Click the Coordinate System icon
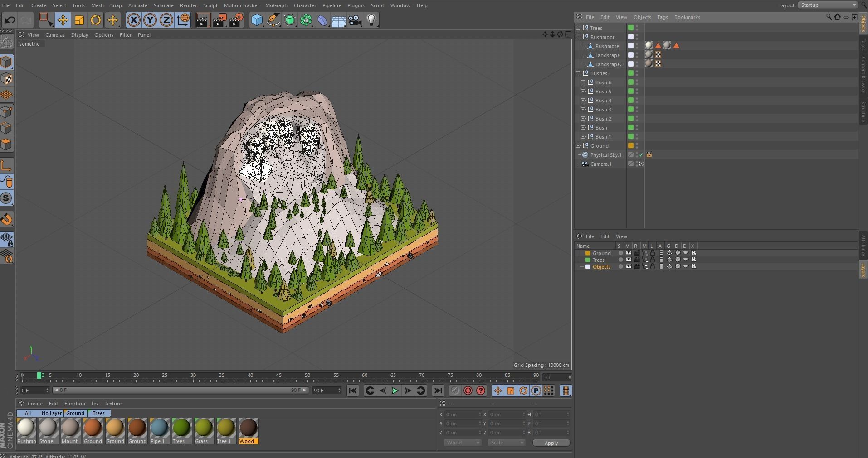The image size is (868, 458). point(183,20)
